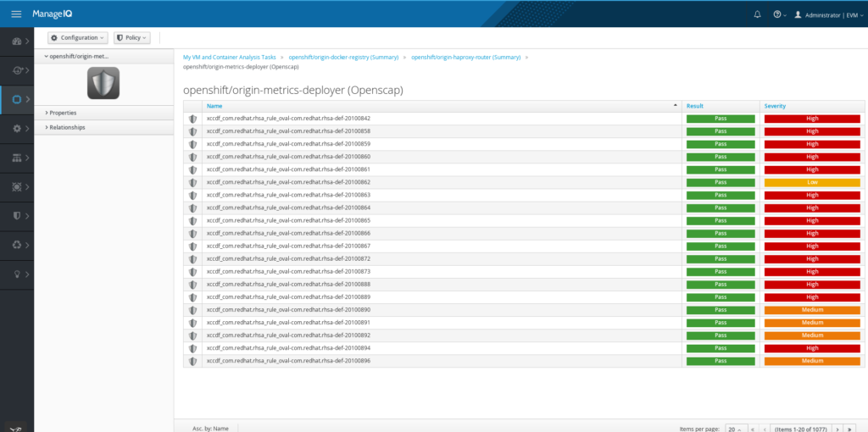This screenshot has height=432, width=868.
Task: Click shield icon for rule 20100862
Action: [x=192, y=182]
